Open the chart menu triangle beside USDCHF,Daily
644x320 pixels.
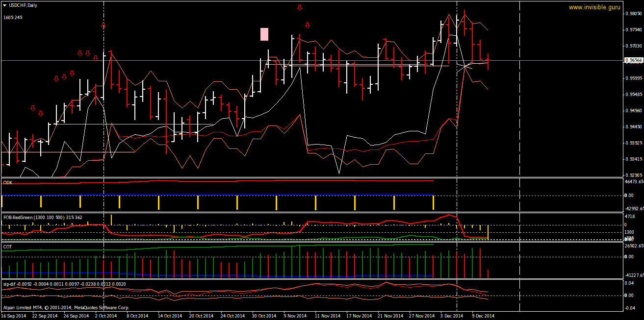5,5
